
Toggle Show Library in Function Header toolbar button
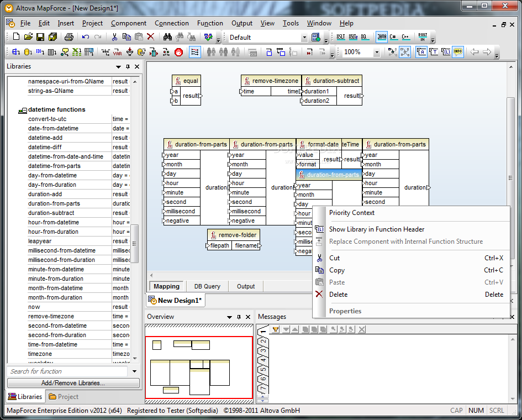coord(446,52)
